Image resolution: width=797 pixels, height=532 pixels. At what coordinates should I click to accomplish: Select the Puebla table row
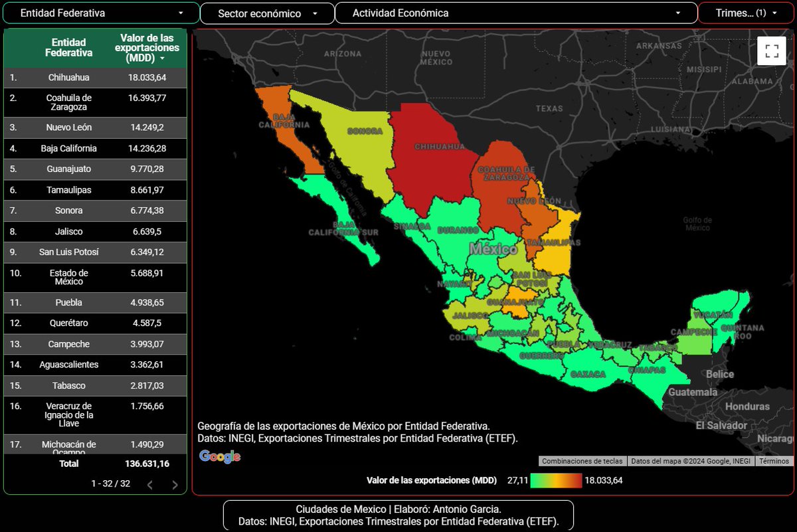point(96,302)
